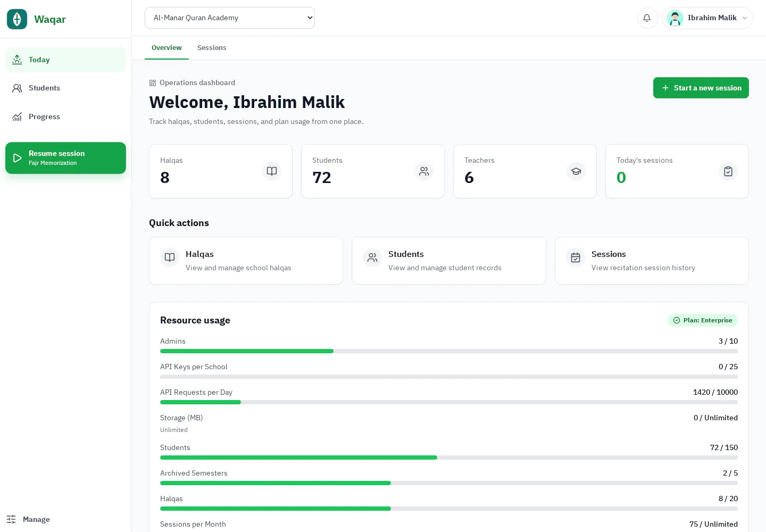Click the Students people icon in sidebar
This screenshot has width=766, height=532.
tap(17, 88)
